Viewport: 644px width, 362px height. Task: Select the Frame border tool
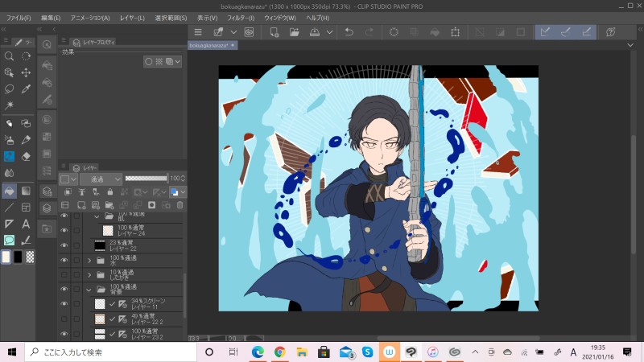point(26,208)
